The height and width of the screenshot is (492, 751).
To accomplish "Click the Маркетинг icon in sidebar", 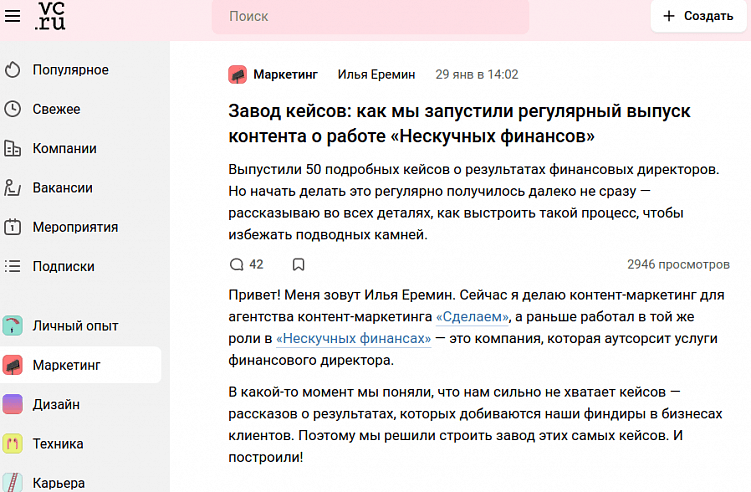I will point(12,365).
